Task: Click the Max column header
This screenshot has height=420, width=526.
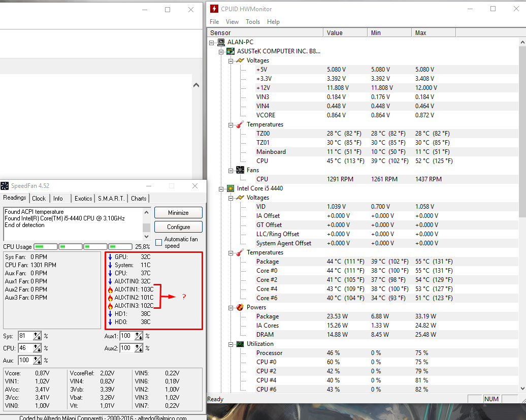Action: click(421, 33)
